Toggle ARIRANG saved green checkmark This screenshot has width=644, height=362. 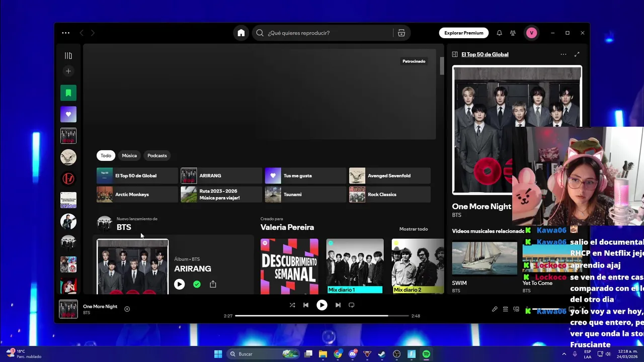pyautogui.click(x=197, y=284)
